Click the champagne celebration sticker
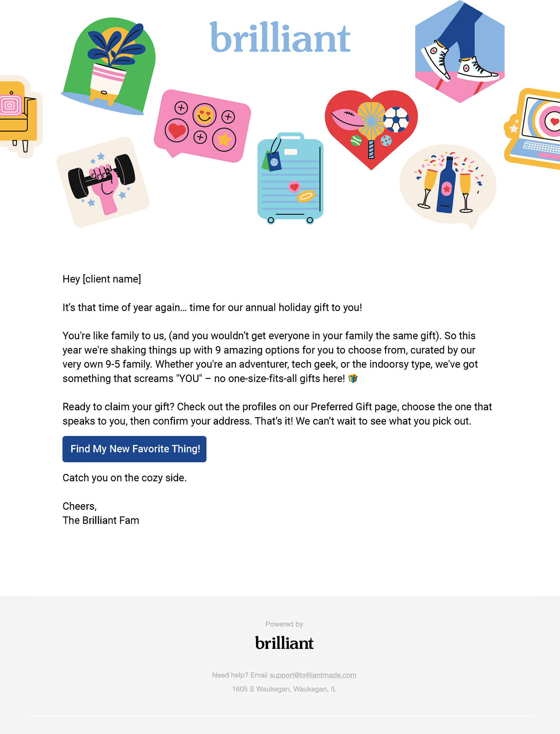The width and height of the screenshot is (560, 734). (448, 185)
